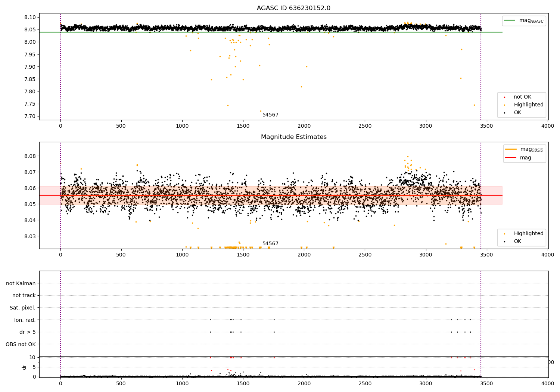Click the 'Ion. rad.' row label
Viewport: 560px width, 392px height.
click(25, 320)
